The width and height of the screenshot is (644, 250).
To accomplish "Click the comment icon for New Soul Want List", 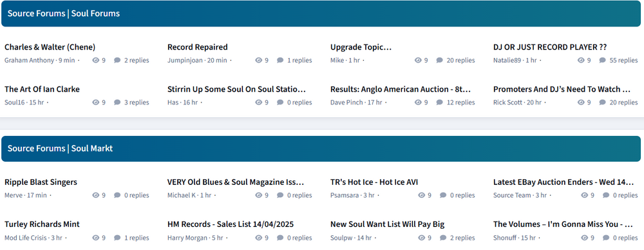I will coord(443,238).
